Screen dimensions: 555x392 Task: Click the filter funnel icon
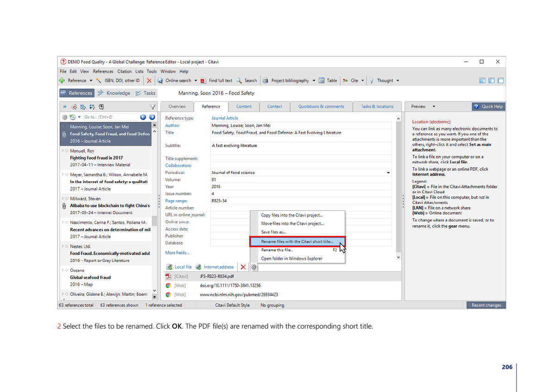154,107
